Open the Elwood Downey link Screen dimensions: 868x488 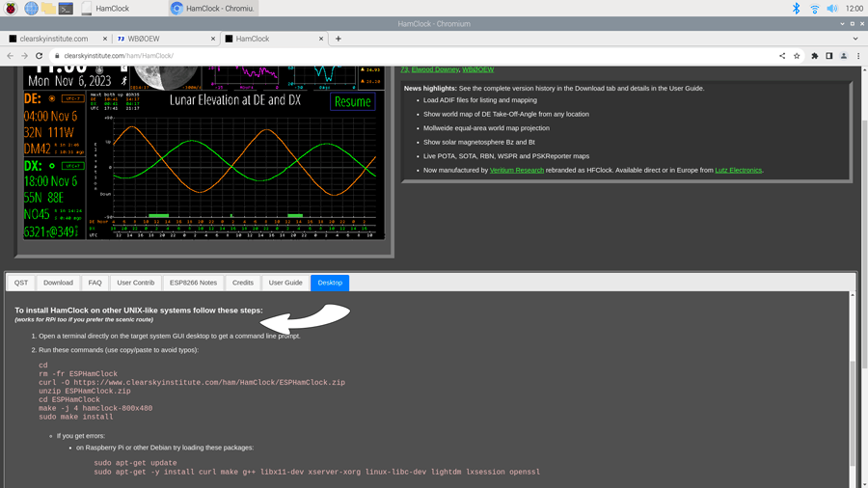[x=435, y=69]
